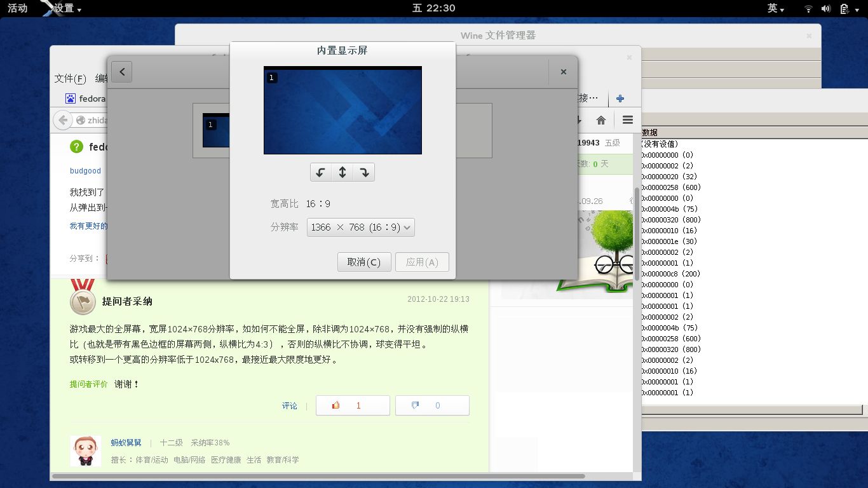
Task: Click the 采纳率38% text
Action: click(x=210, y=443)
